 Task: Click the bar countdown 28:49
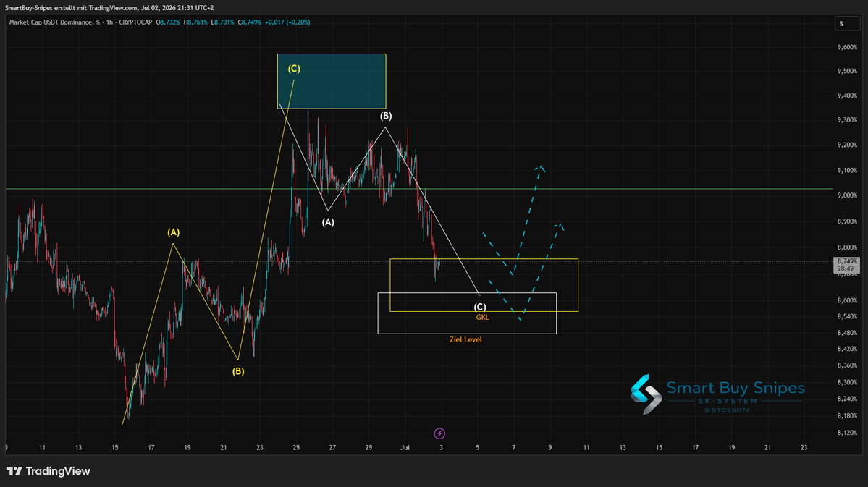pyautogui.click(x=846, y=268)
